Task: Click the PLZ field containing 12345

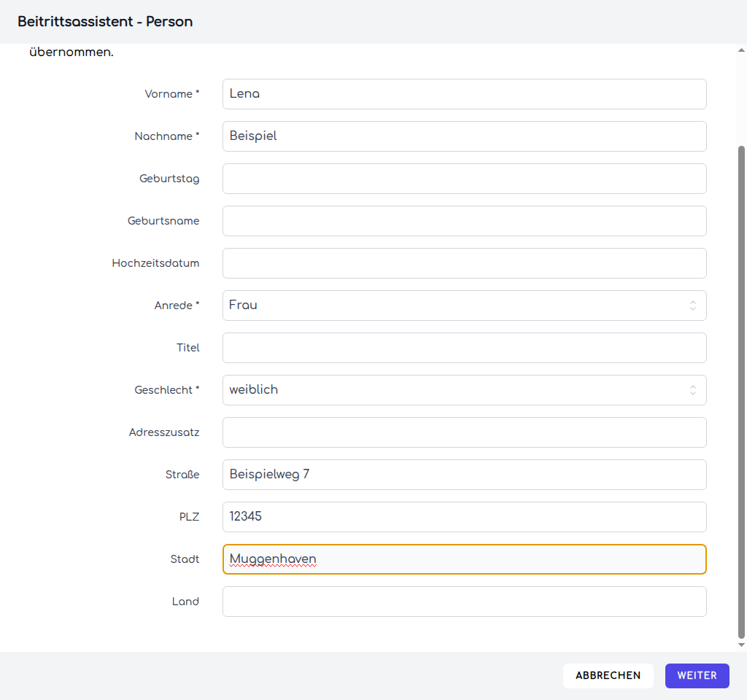Action: coord(465,517)
